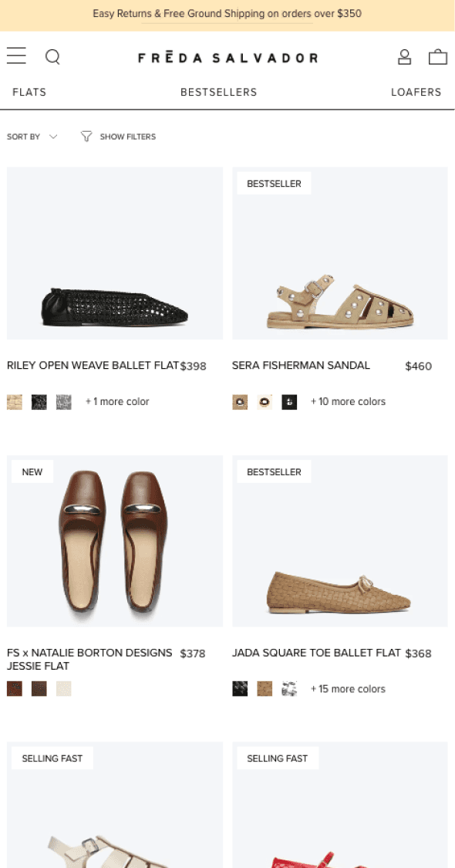Image resolution: width=455 pixels, height=868 pixels.
Task: Select the tan swatch for Sera sandal
Action: (240, 402)
